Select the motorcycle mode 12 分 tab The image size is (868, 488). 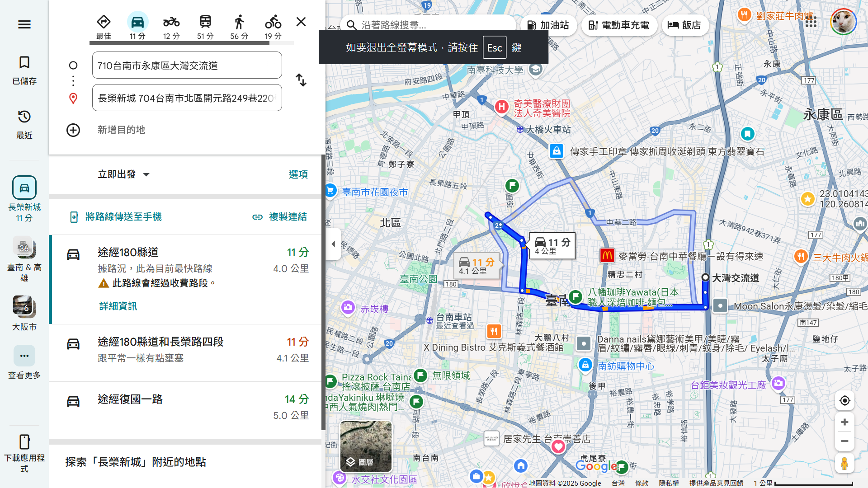[171, 27]
